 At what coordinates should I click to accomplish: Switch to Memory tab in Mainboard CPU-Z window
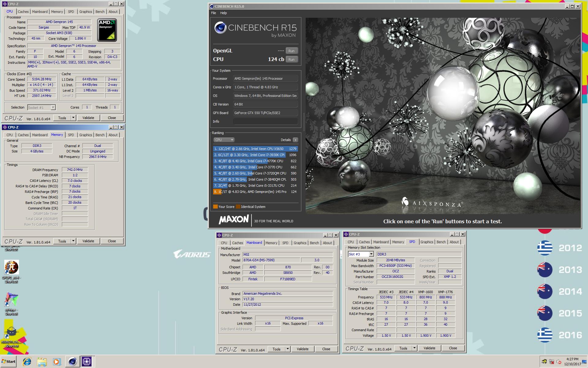pyautogui.click(x=271, y=243)
